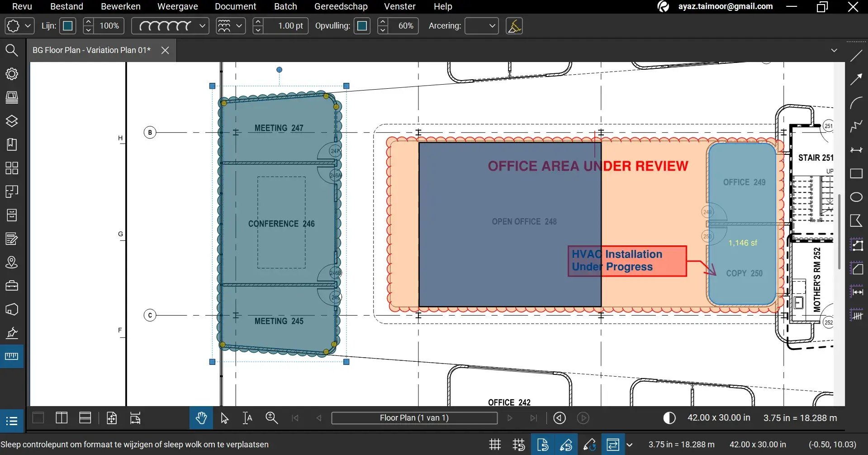Select the Perimeter measurement tool

coord(856,245)
